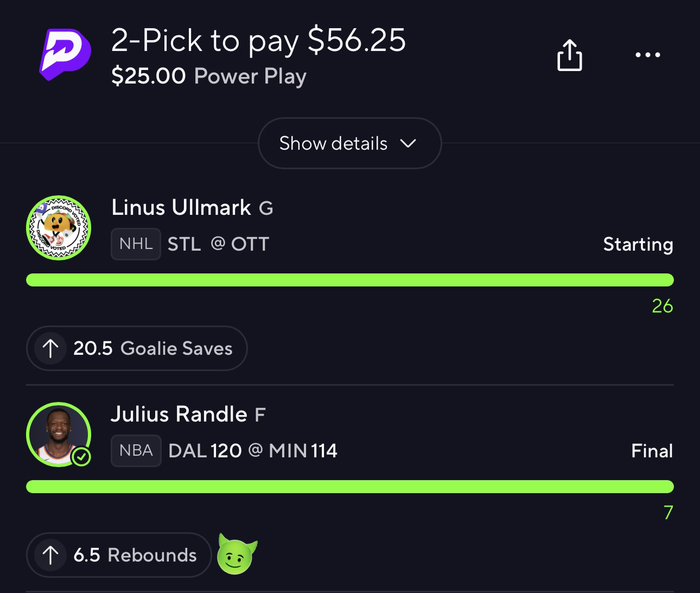Click the green checkmark badge on Randle's photo
Image resolution: width=700 pixels, height=593 pixels.
(81, 457)
